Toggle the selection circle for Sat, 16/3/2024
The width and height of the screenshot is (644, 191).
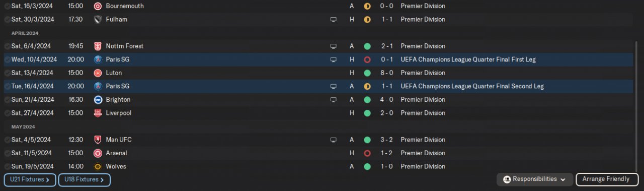coord(7,6)
